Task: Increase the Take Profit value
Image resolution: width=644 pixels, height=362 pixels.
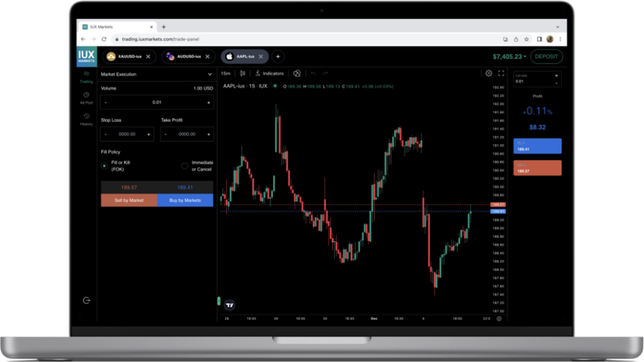Action: pos(208,134)
